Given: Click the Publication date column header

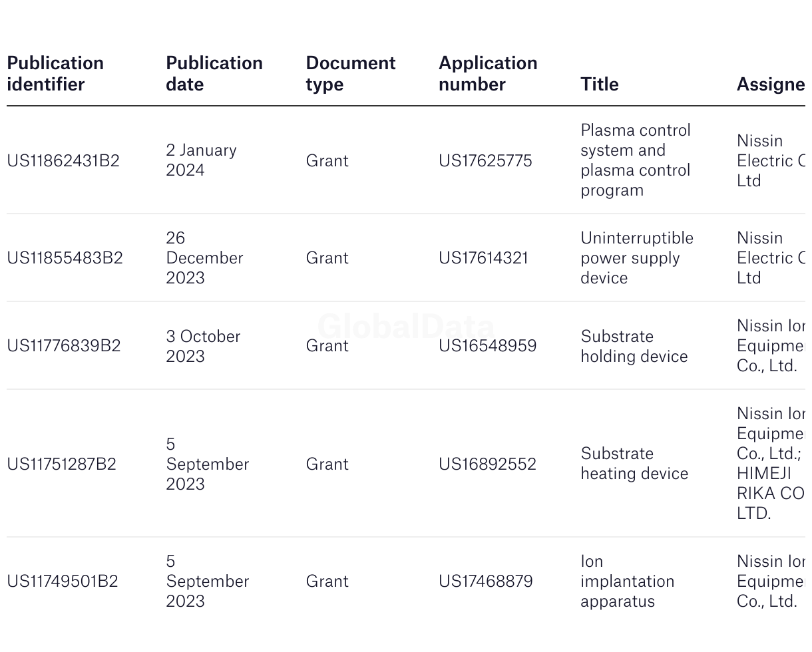Looking at the screenshot, I should 214,74.
